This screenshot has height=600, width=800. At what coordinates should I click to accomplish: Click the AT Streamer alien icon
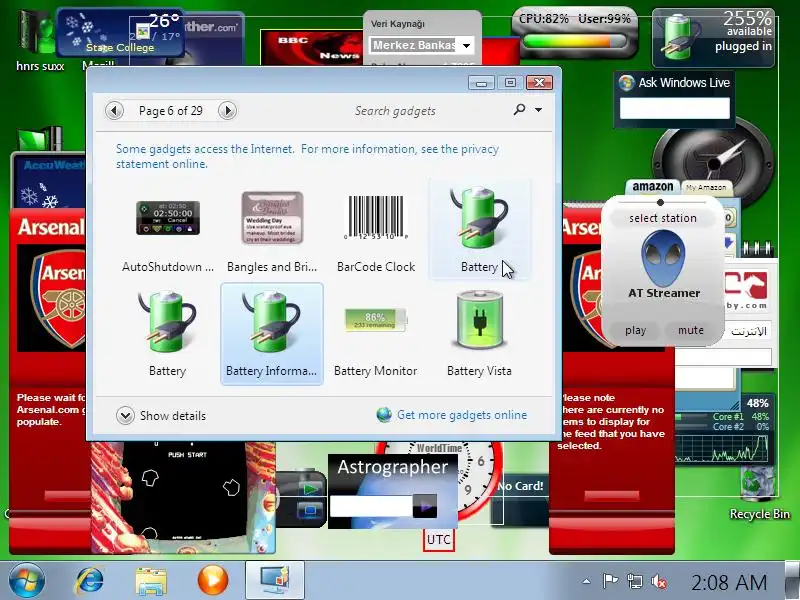coord(663,258)
